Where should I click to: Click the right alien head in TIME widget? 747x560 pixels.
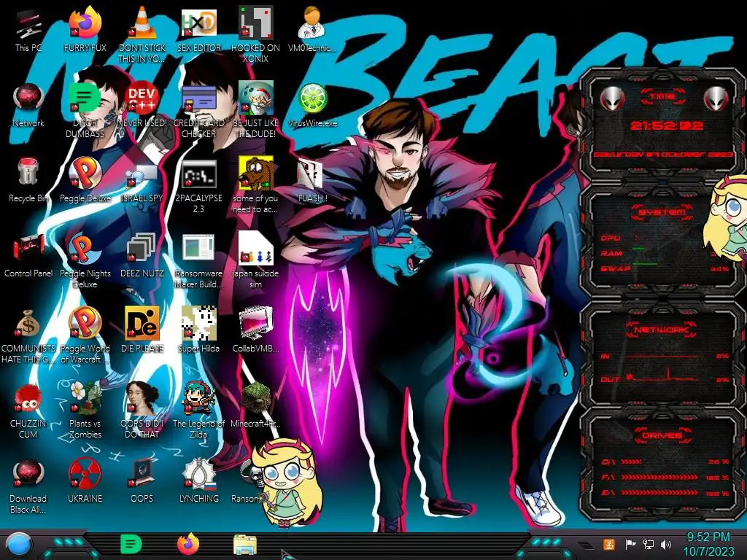(x=716, y=99)
